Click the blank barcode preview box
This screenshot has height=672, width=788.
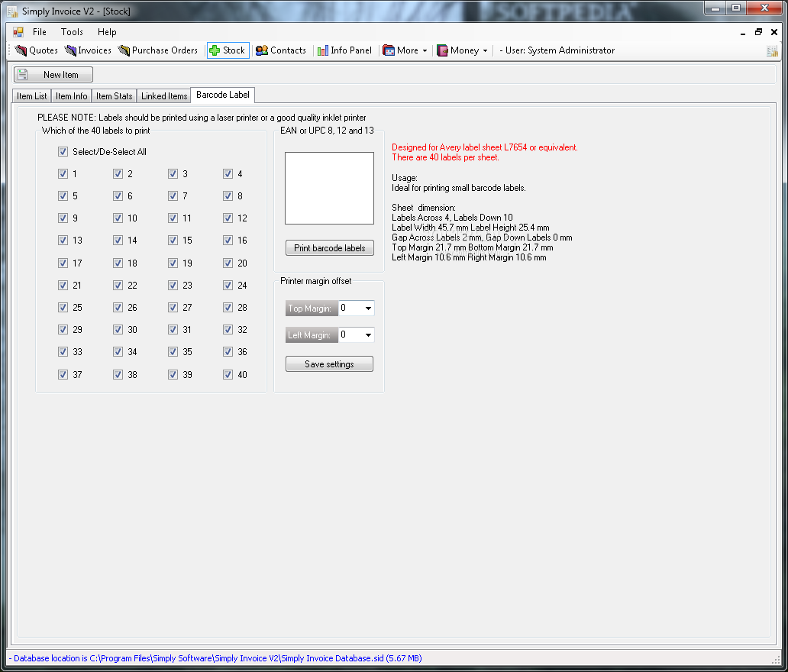pos(329,188)
